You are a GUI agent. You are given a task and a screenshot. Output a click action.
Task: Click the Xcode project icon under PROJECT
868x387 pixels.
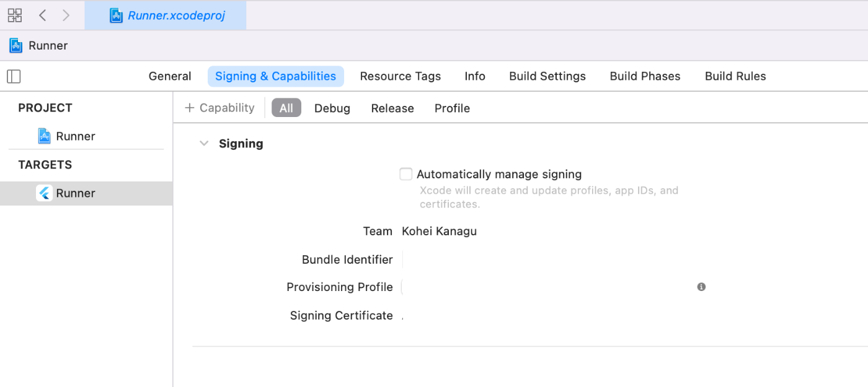(x=44, y=136)
